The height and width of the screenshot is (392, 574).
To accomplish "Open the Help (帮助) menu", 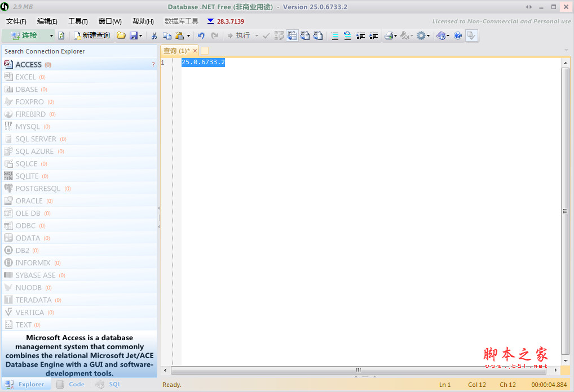I will click(x=143, y=21).
